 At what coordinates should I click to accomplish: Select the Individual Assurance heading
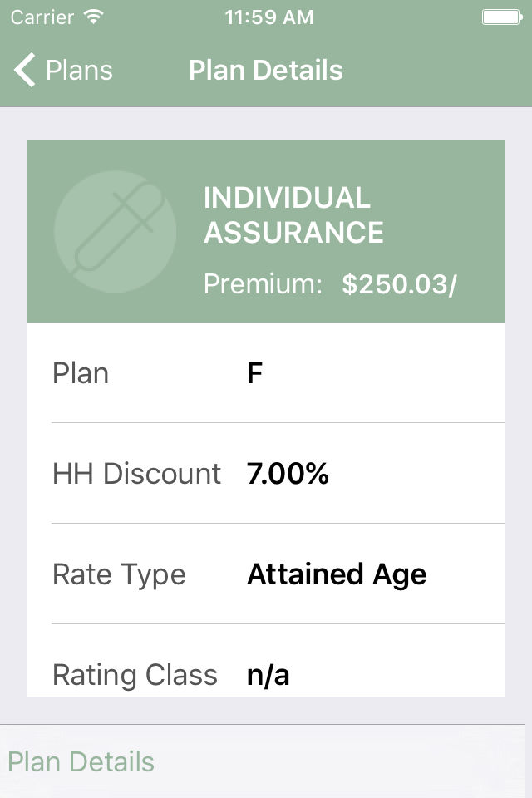coord(293,215)
